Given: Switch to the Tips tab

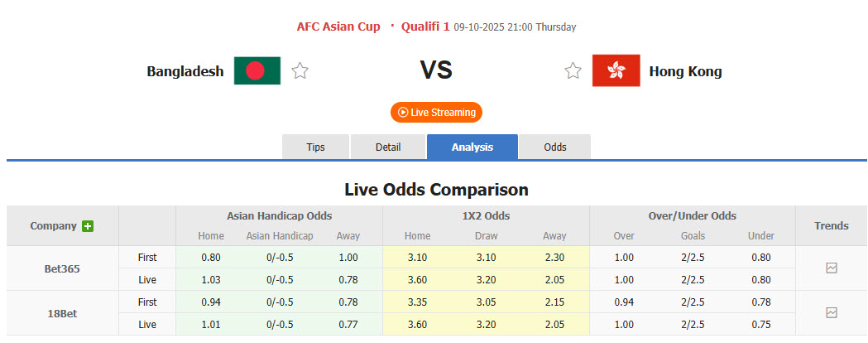Looking at the screenshot, I should tap(316, 147).
